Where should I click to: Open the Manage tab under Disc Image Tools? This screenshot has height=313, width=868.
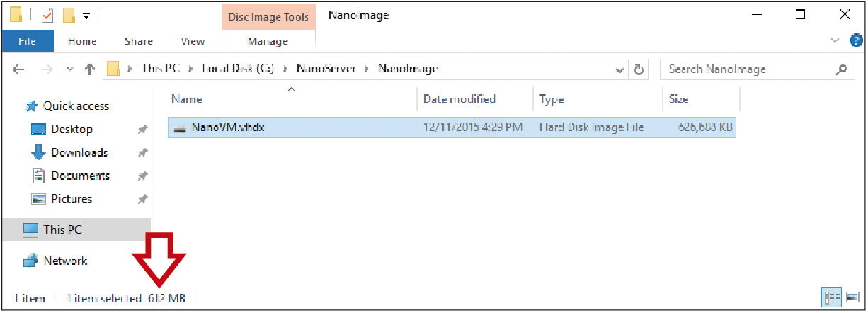tap(267, 42)
